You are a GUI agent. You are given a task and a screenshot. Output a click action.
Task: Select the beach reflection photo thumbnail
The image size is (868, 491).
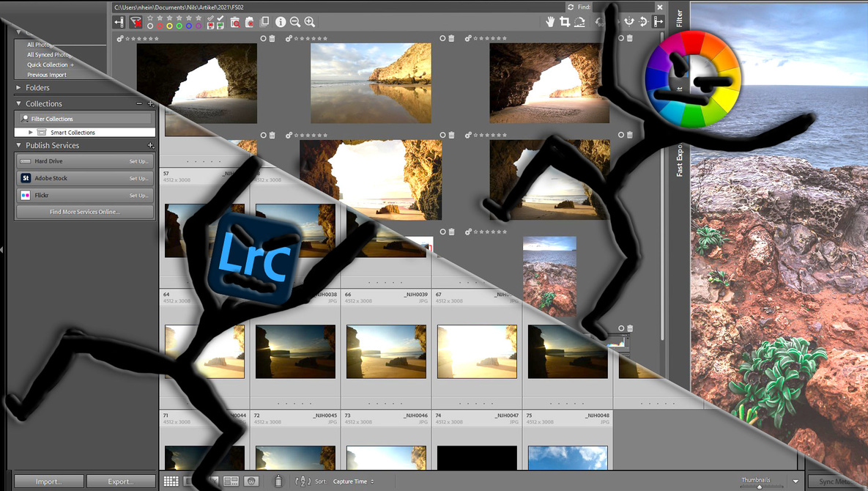pyautogui.click(x=371, y=83)
